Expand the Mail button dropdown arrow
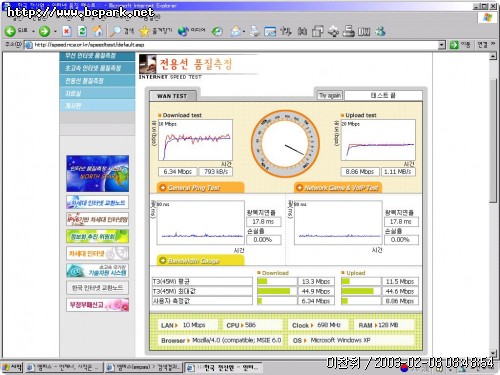The height and width of the screenshot is (375, 500). (x=244, y=32)
